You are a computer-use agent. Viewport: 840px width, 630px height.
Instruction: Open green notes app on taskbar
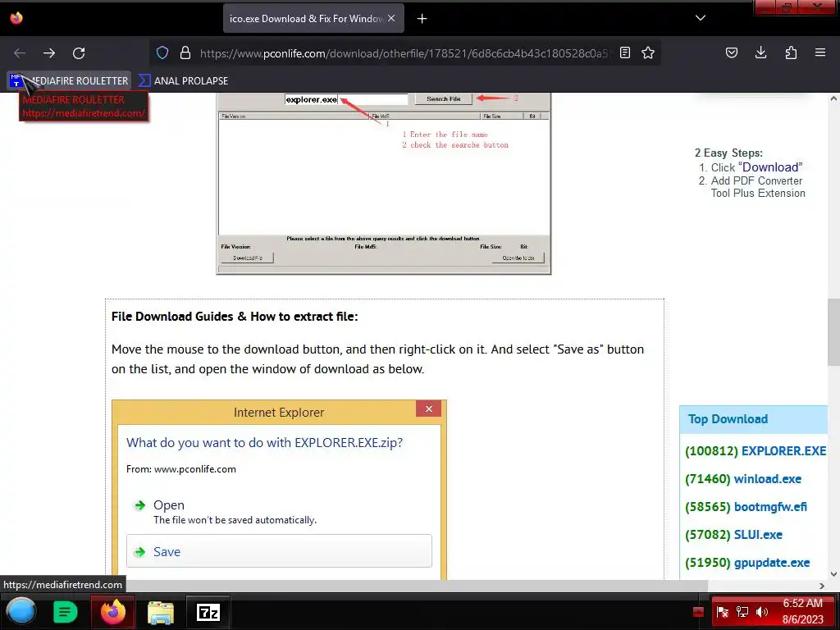(x=66, y=612)
